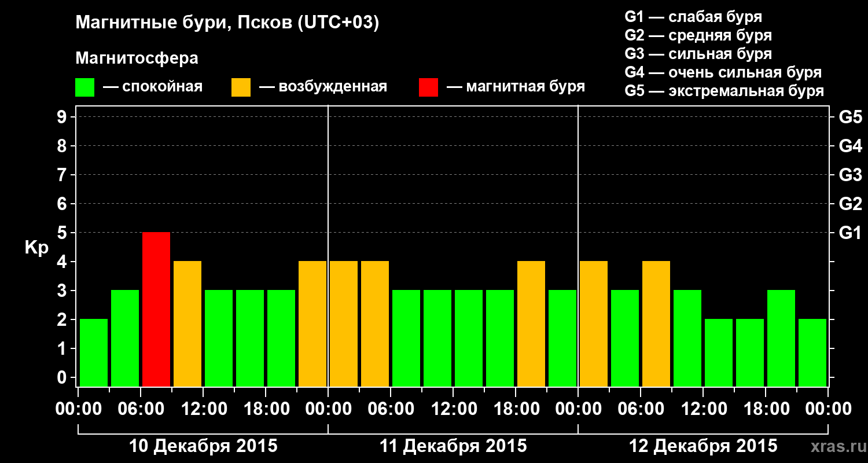
Task: Click the 'G1 — слабая буря' legend line
Action: 693,16
